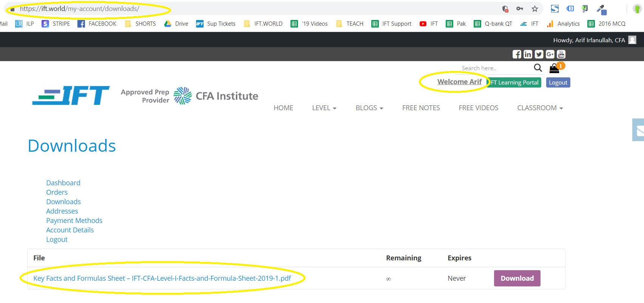Open the SHORTS bookmarks folder

[140, 24]
